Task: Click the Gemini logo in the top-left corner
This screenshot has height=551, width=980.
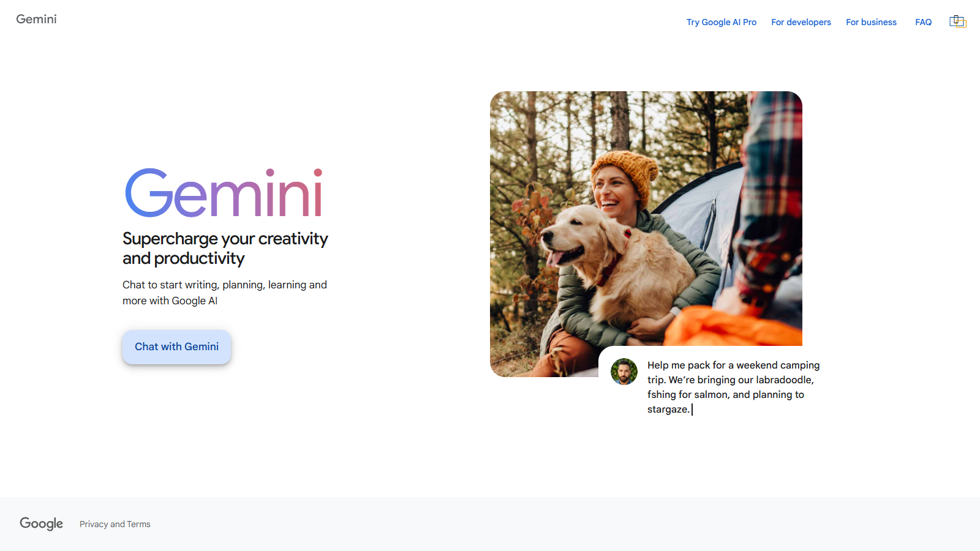Action: pos(36,19)
